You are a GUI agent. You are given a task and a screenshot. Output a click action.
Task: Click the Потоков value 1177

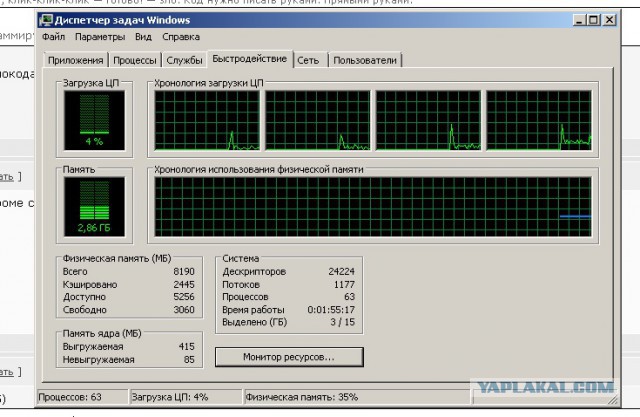pos(344,284)
